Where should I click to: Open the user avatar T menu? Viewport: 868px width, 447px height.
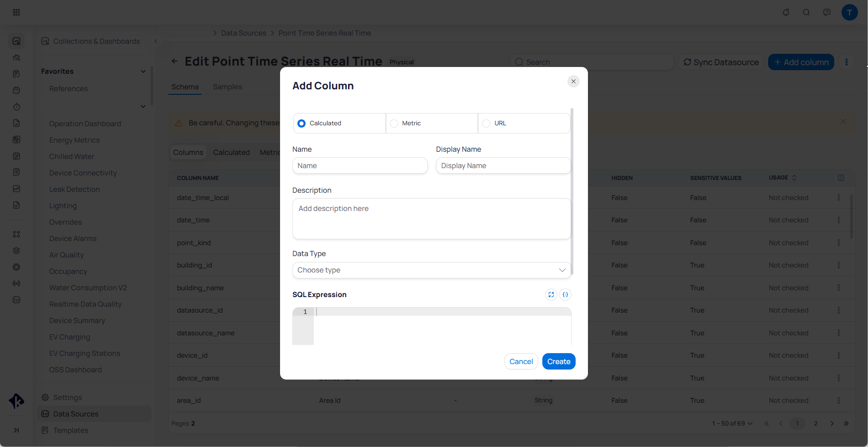tap(849, 12)
